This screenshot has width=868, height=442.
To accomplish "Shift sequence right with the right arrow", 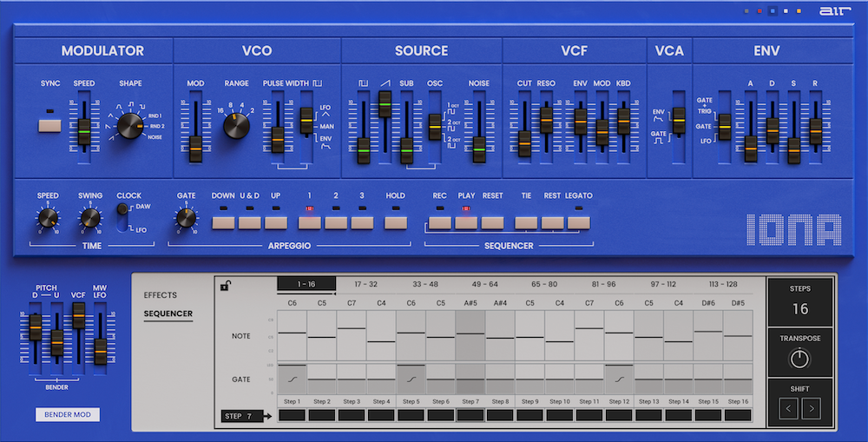I will click(812, 408).
